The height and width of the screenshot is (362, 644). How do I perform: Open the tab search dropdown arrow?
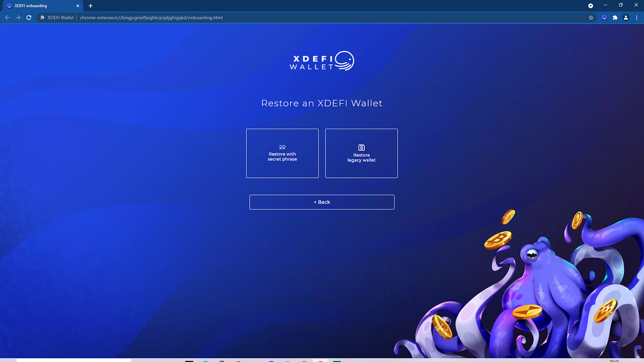[x=591, y=6]
